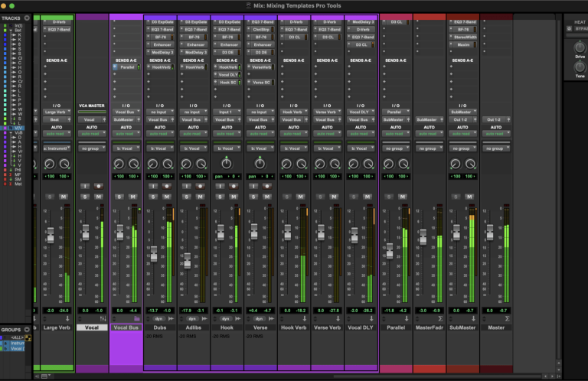Select the Vocal Bus track name
This screenshot has width=588, height=381.
pos(126,327)
